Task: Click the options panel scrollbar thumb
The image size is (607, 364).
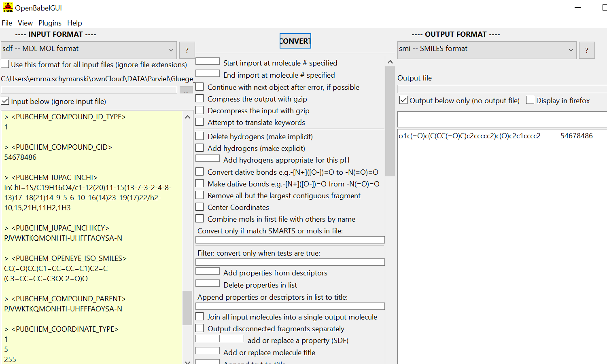Action: [x=390, y=121]
